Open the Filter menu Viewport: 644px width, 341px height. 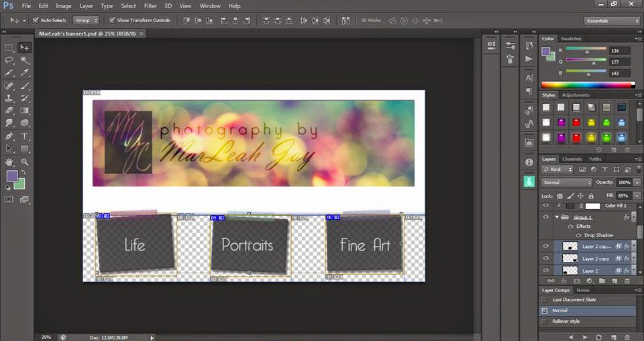point(150,6)
